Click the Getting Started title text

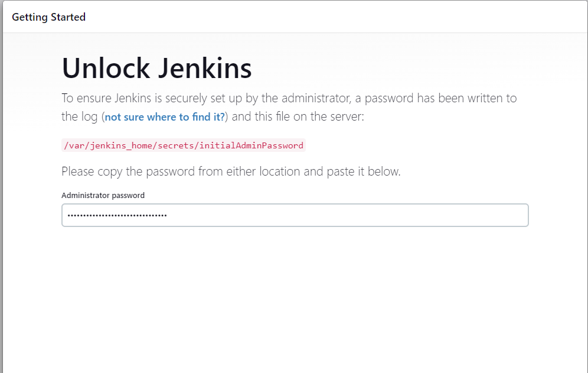click(x=49, y=17)
